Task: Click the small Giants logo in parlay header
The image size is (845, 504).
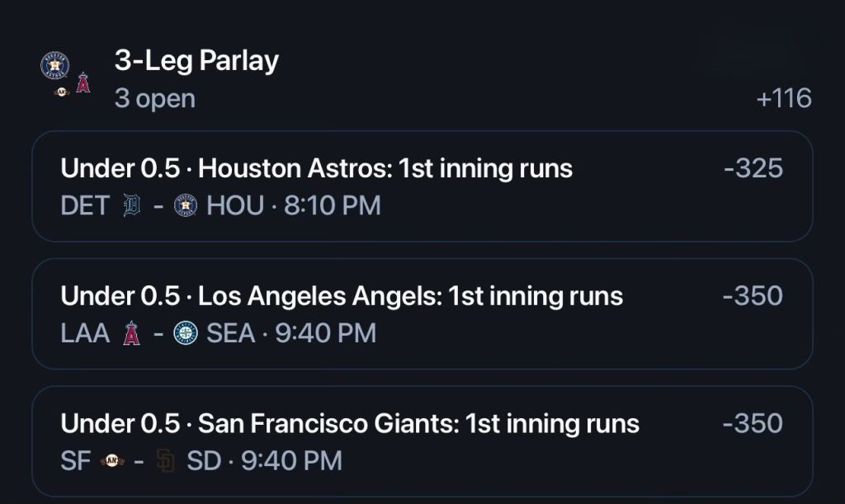Action: (x=61, y=92)
